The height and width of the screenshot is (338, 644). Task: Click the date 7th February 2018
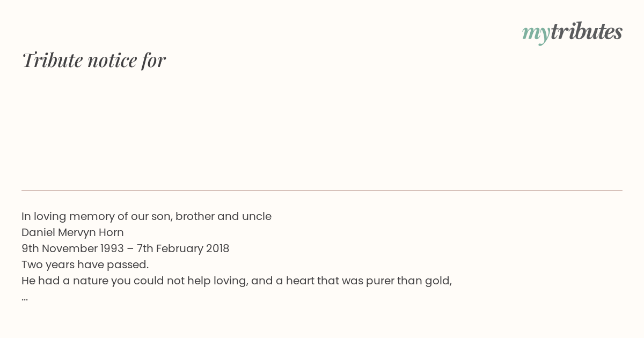(182, 248)
